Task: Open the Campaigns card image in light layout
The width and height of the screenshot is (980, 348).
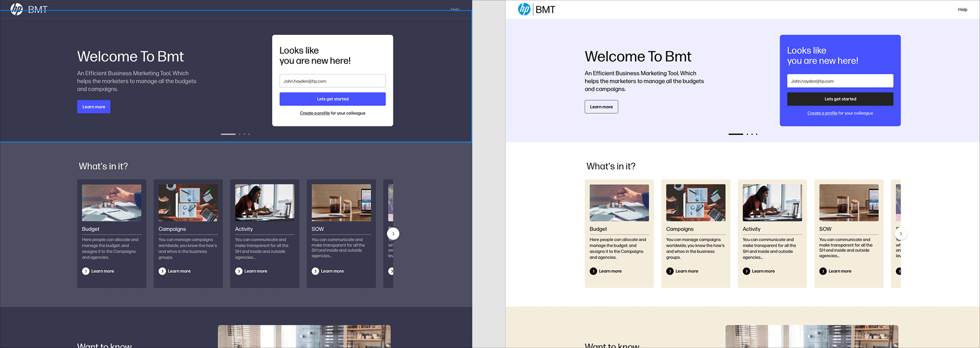Action: click(695, 203)
